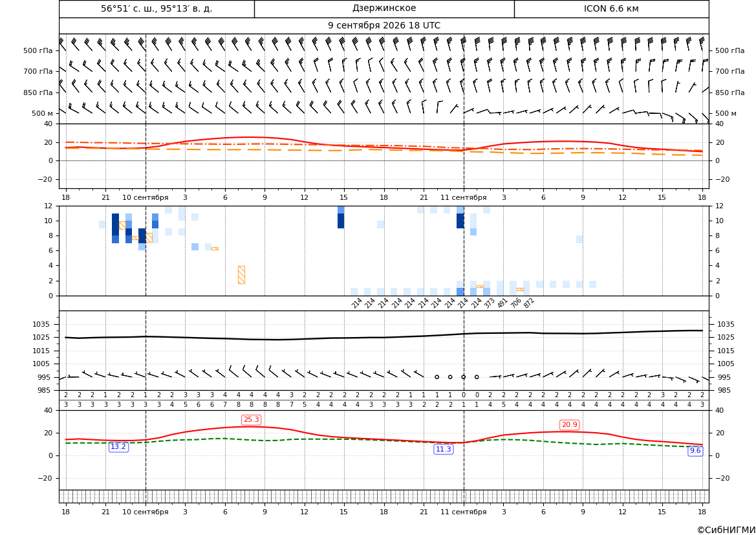This screenshot has height=535, width=756.
Task: Click the left 500 гПа wind level label
Action: coord(38,50)
